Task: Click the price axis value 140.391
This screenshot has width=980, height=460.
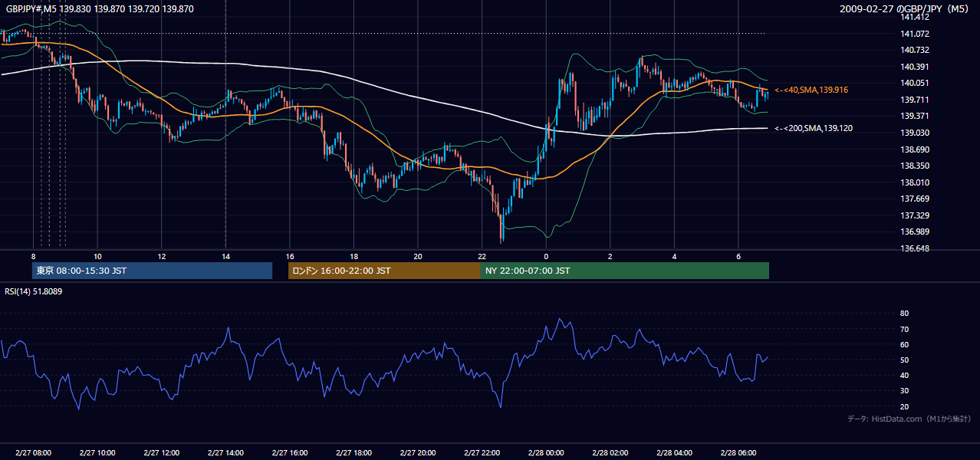Action: pyautogui.click(x=916, y=67)
